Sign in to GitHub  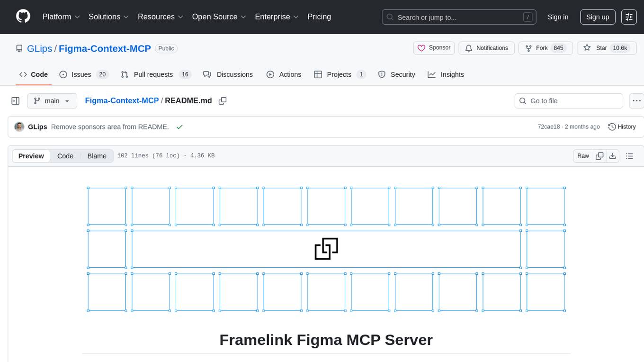558,17
